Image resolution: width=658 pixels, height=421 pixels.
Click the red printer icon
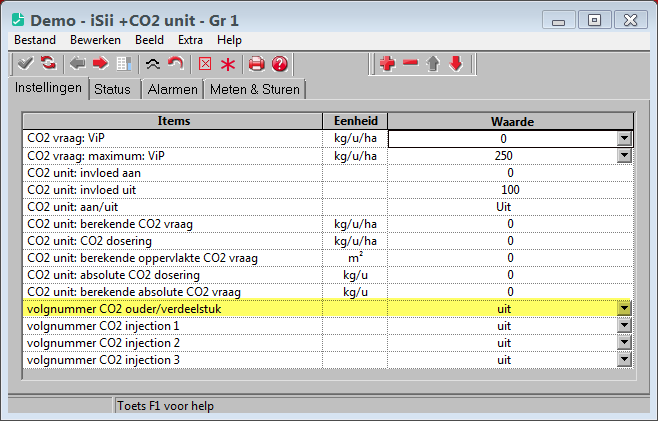coord(257,64)
